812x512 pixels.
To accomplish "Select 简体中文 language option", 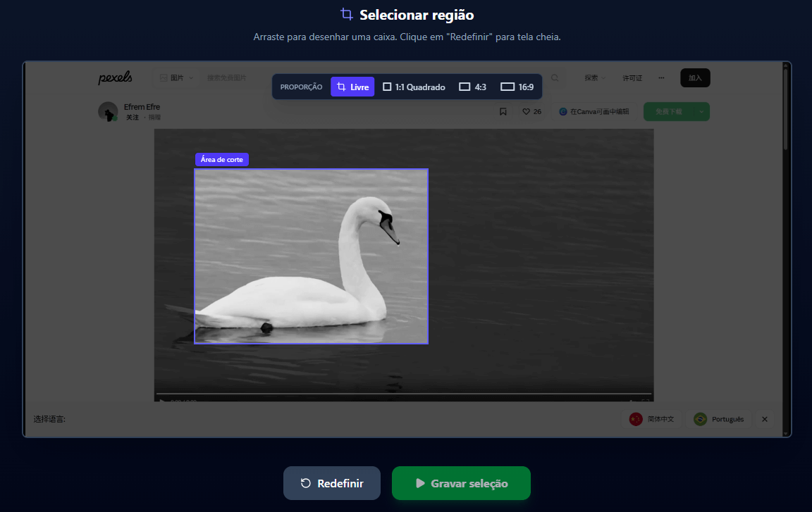I will click(x=652, y=419).
